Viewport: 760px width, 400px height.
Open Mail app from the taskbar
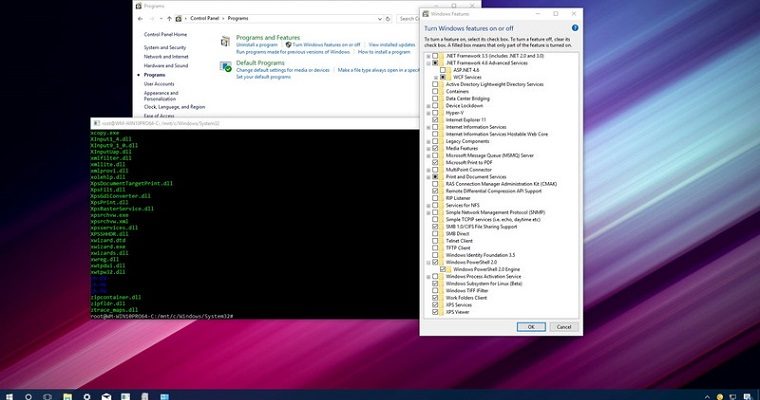[106, 397]
